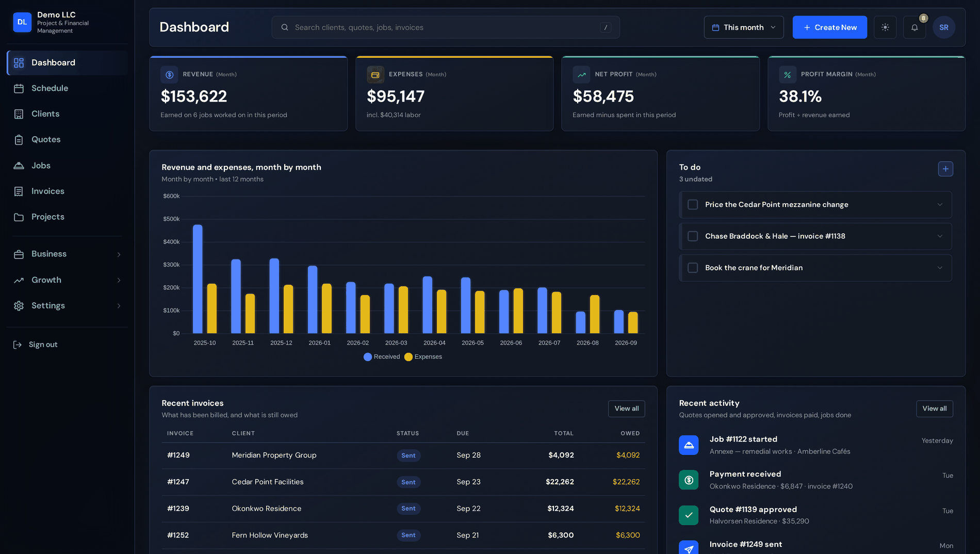
Task: Add a to-do with the plus icon
Action: (945, 169)
